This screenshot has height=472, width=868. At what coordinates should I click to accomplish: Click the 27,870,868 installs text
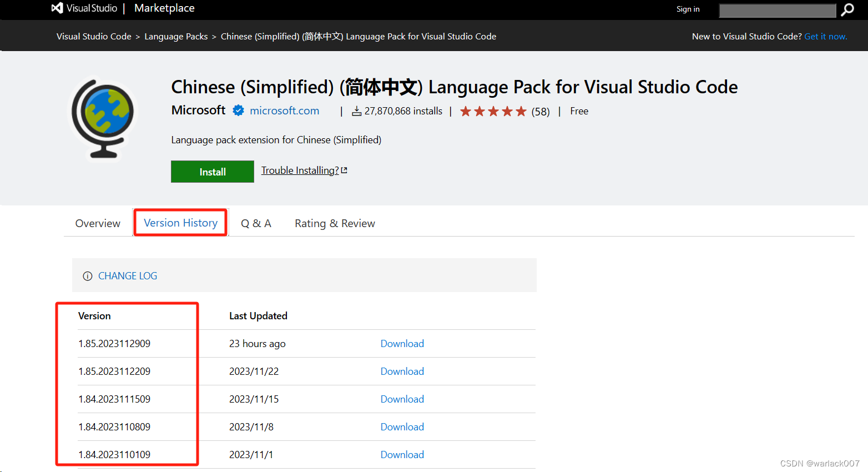coord(403,111)
